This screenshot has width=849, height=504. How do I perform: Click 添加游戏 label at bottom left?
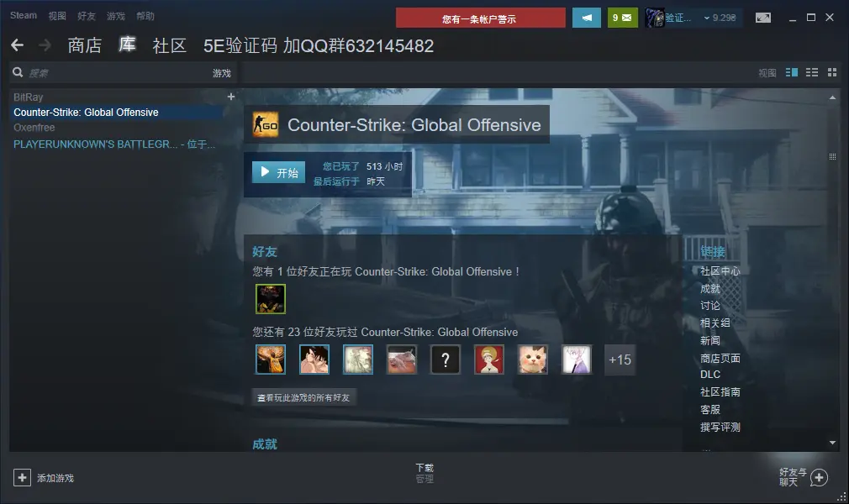[55, 478]
